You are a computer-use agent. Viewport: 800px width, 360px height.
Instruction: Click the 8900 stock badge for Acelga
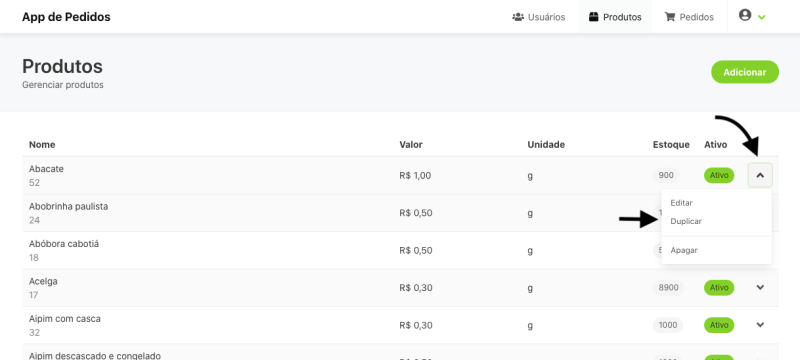[x=668, y=288]
